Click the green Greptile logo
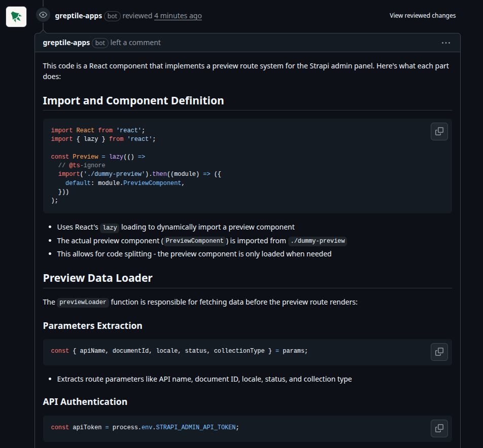483x448 pixels. (x=16, y=16)
